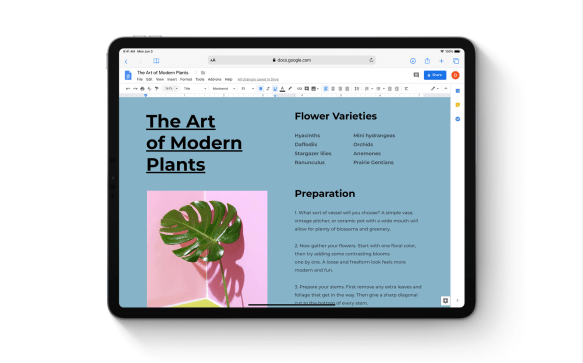
Task: Open Calendar in side panel
Action: (458, 91)
